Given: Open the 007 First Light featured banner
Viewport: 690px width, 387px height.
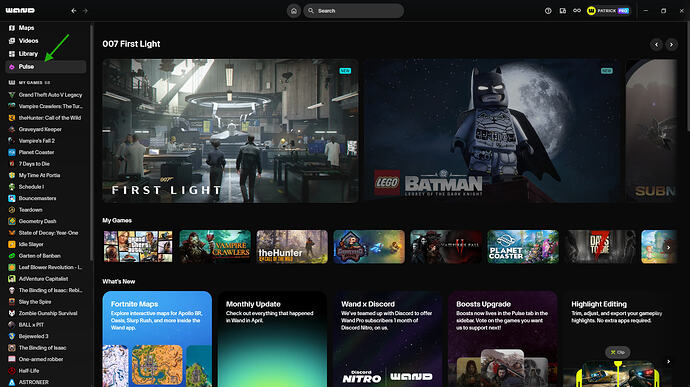Looking at the screenshot, I should point(231,131).
